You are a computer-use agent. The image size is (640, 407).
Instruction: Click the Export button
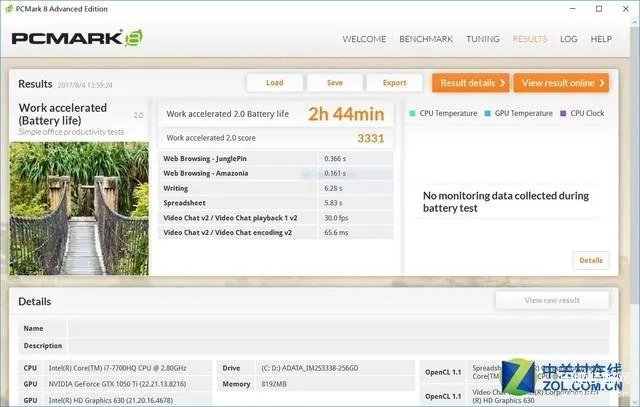pyautogui.click(x=394, y=83)
